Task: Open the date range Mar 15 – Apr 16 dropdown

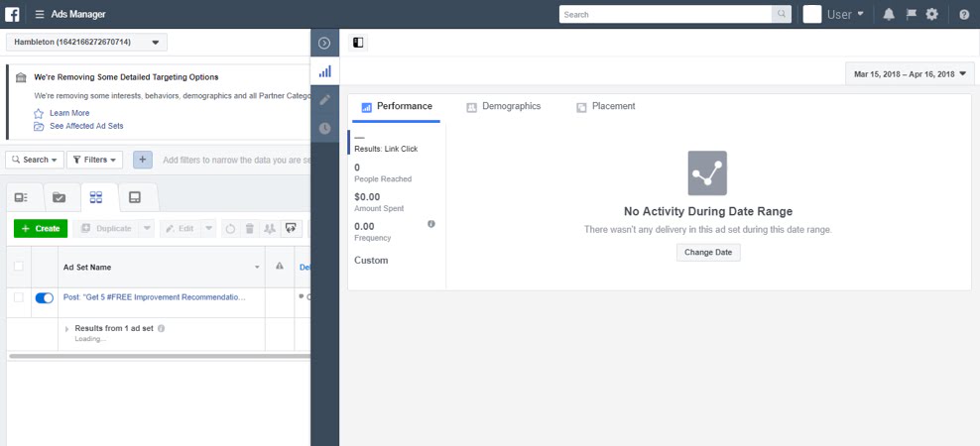Action: tap(910, 73)
